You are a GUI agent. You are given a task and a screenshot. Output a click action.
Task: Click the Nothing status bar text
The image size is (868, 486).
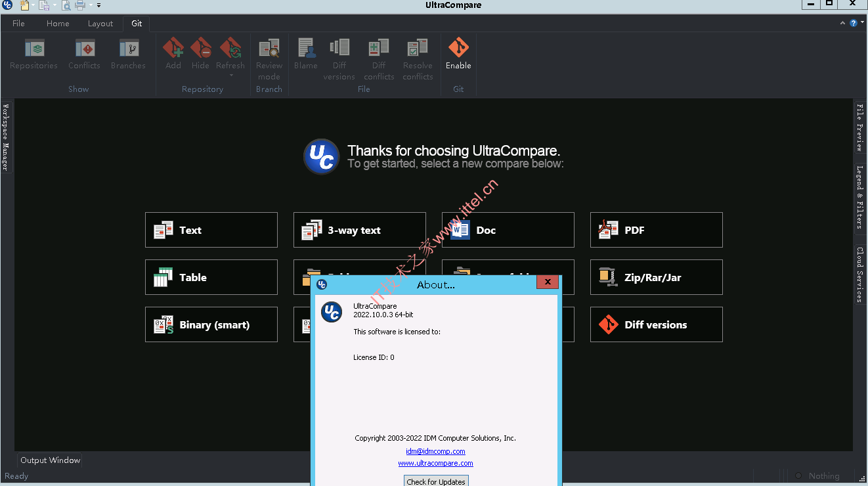824,476
